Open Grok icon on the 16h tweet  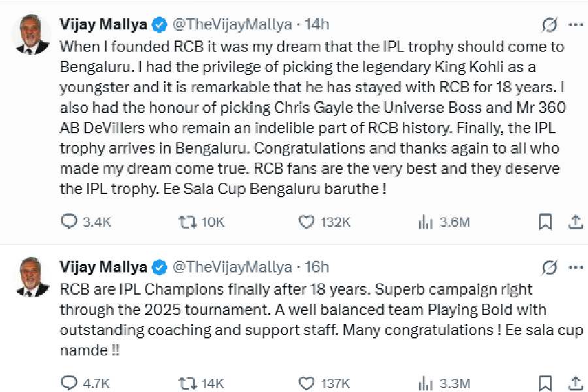coord(549,267)
